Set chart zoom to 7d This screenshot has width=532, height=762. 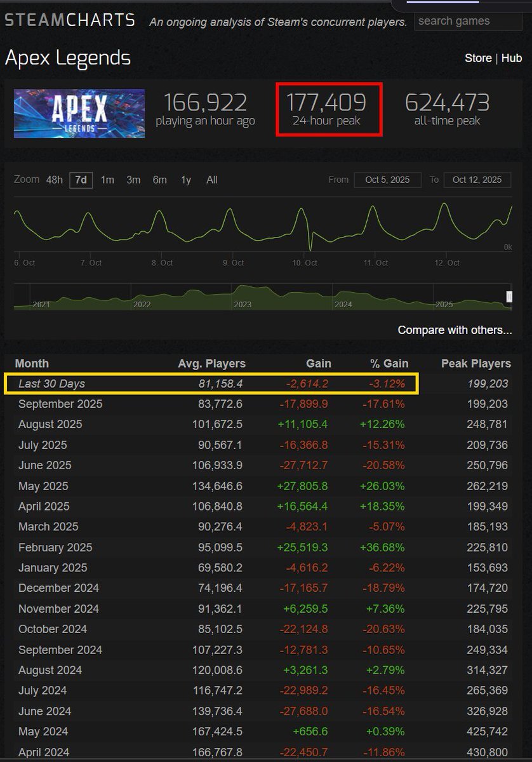(x=81, y=180)
